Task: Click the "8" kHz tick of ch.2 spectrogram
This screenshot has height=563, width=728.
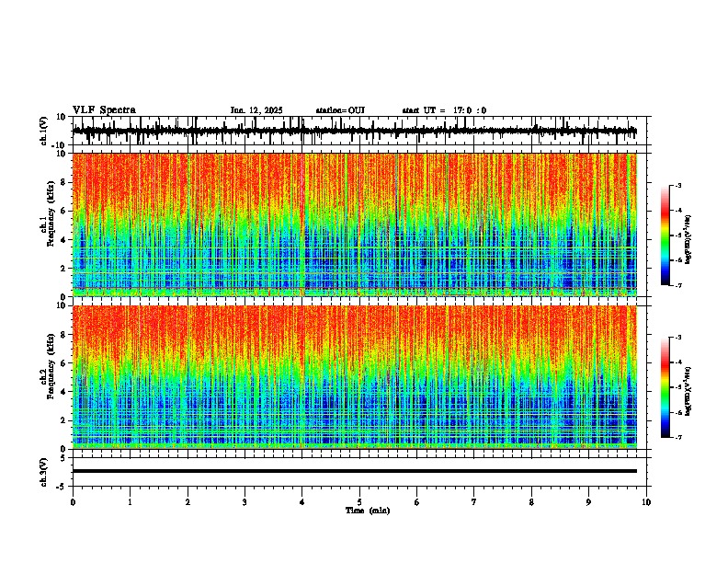Action: click(x=63, y=335)
